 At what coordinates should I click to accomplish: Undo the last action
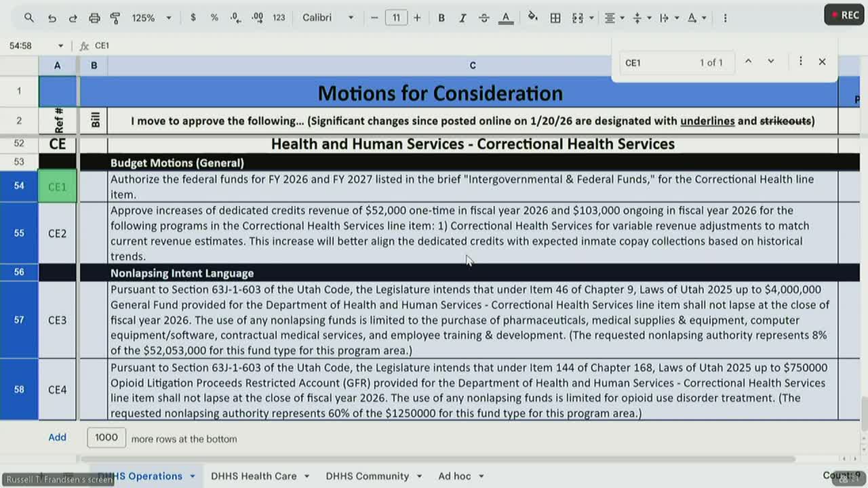click(52, 18)
